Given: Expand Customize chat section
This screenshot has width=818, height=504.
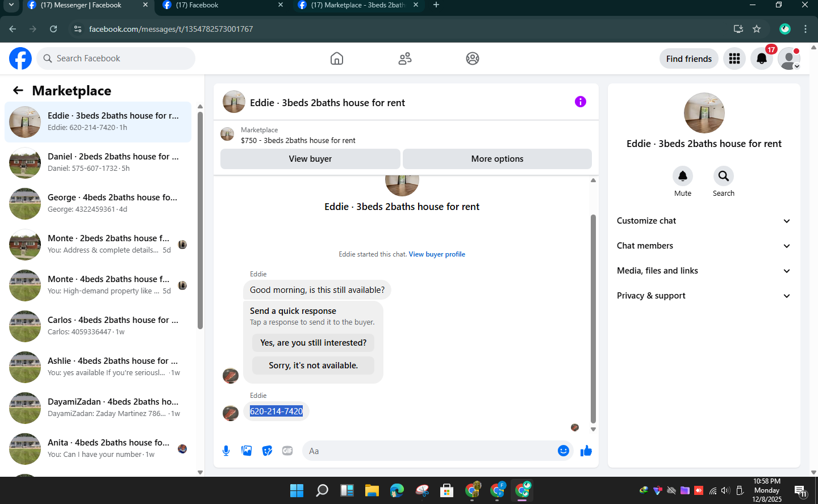Looking at the screenshot, I should [x=704, y=221].
